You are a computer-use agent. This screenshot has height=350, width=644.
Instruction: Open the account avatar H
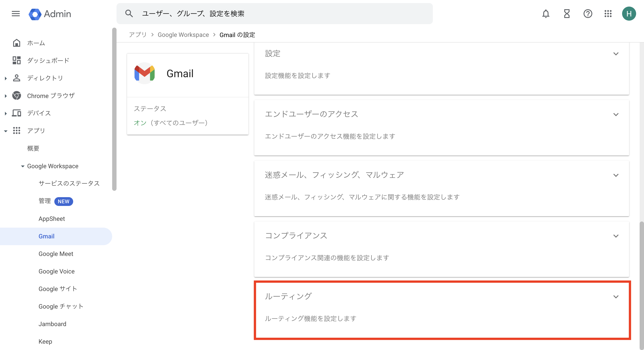pos(629,14)
